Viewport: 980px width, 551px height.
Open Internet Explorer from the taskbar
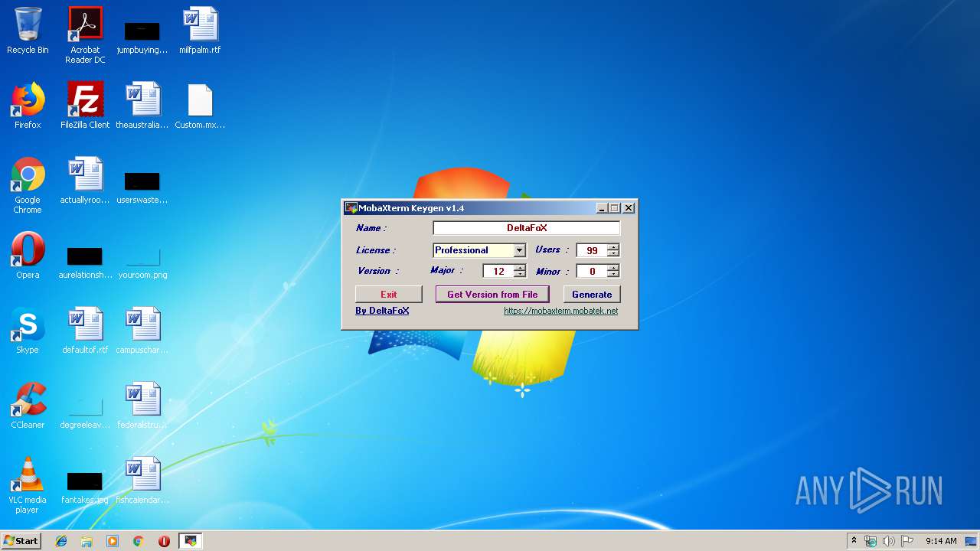(x=61, y=541)
